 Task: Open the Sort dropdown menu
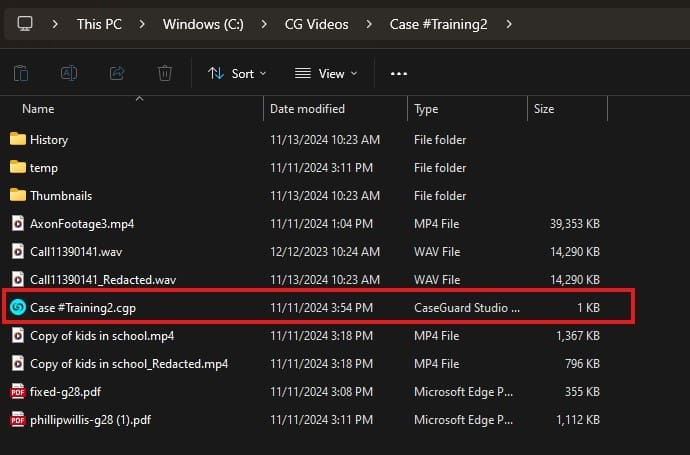237,73
